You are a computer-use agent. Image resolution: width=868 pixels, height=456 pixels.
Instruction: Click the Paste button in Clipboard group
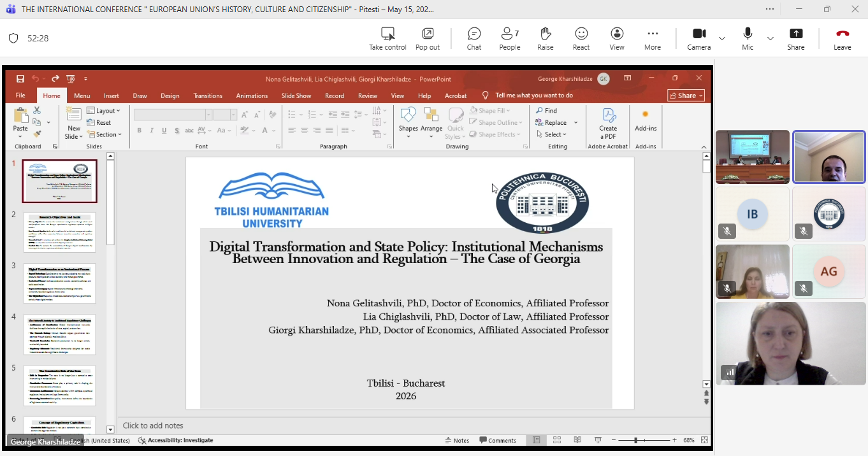coord(20,124)
